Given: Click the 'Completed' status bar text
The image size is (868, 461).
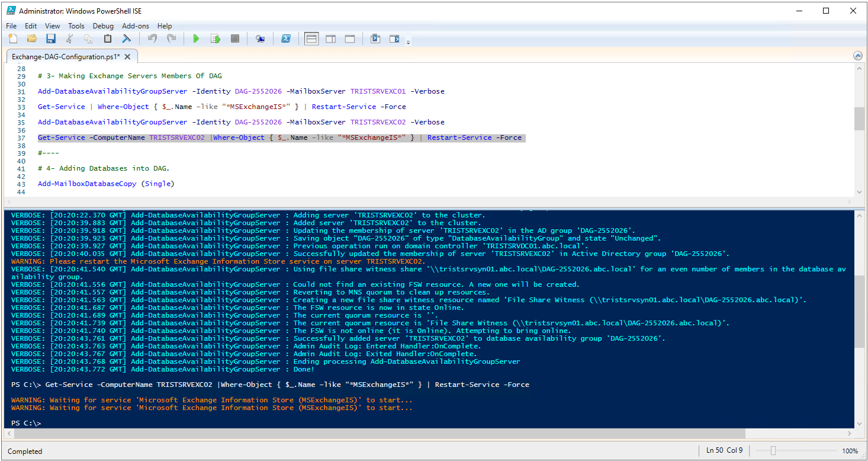Looking at the screenshot, I should tap(25, 452).
